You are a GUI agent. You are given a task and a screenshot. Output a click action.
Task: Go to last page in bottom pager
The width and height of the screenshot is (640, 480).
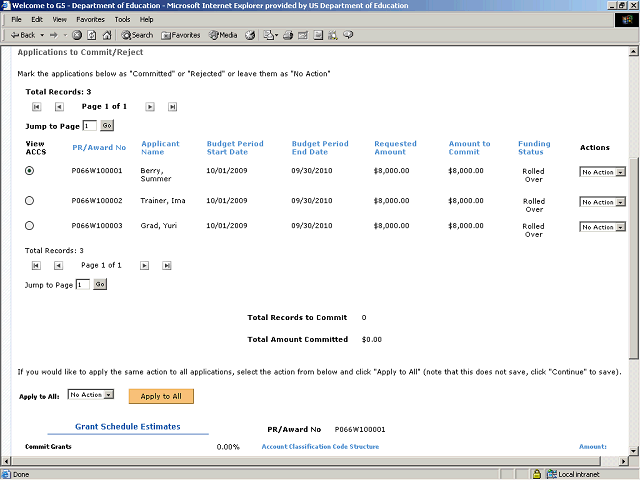tap(167, 266)
